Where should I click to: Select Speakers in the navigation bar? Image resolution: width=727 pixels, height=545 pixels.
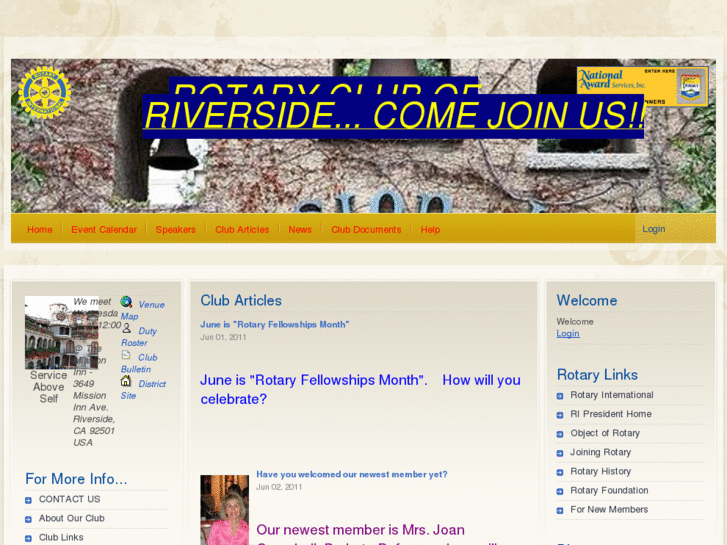[x=175, y=229]
